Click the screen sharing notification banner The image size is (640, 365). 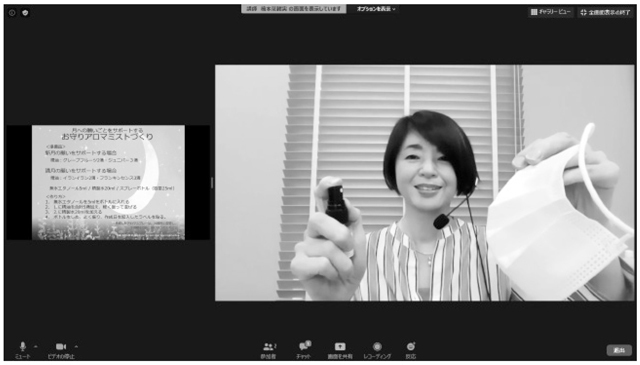pyautogui.click(x=293, y=9)
